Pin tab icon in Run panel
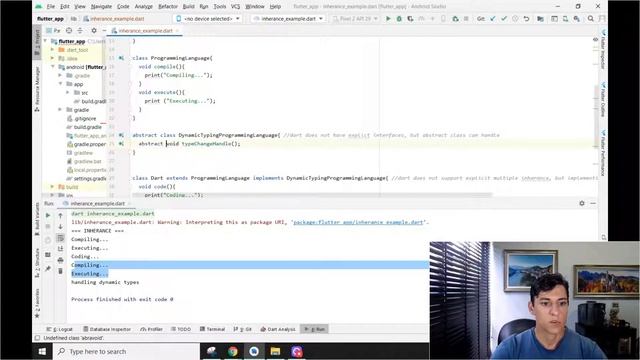This screenshot has width=640, height=360. click(x=48, y=269)
